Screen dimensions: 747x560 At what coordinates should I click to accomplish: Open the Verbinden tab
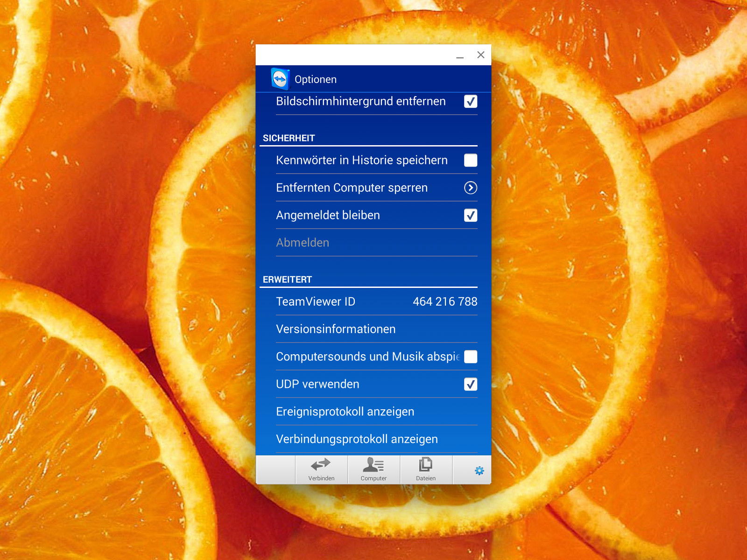[321, 469]
